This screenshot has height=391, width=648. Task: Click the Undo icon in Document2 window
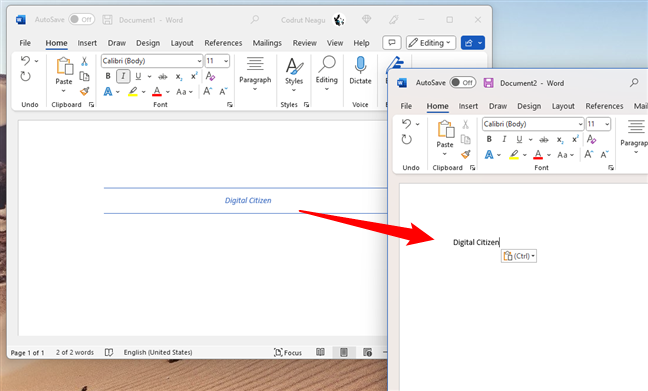click(x=407, y=124)
